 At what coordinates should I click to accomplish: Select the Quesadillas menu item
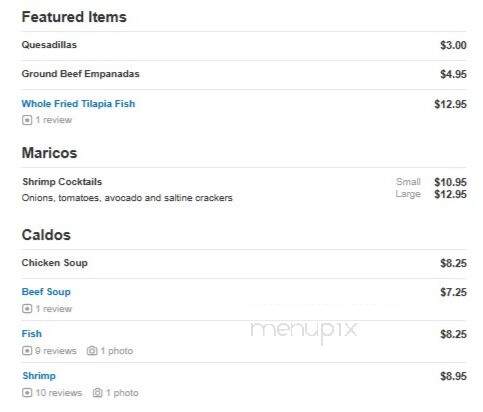click(49, 45)
